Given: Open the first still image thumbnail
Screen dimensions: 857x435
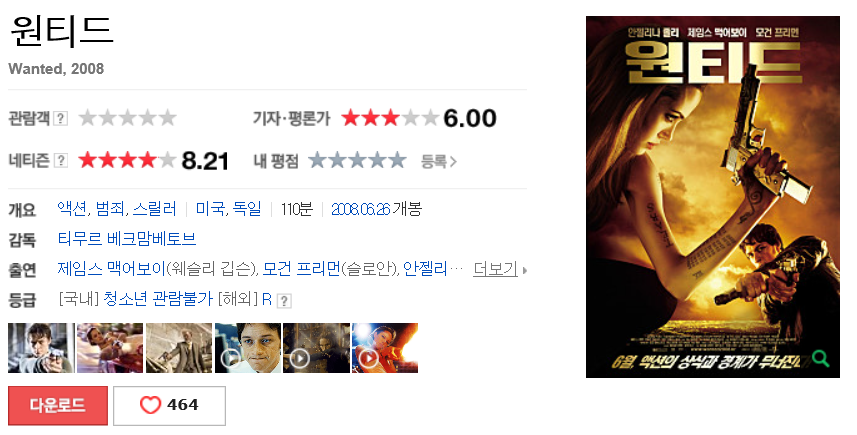Looking at the screenshot, I should [x=41, y=348].
